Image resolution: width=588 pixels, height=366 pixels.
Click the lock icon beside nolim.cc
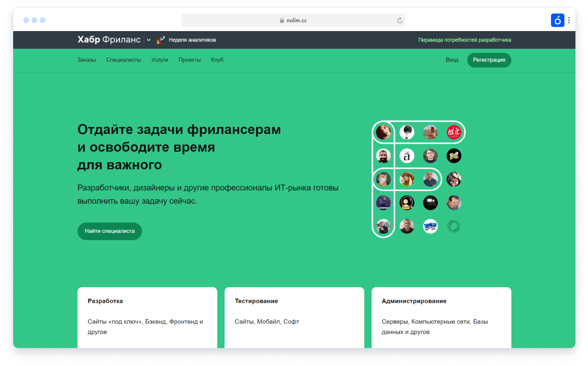point(281,20)
